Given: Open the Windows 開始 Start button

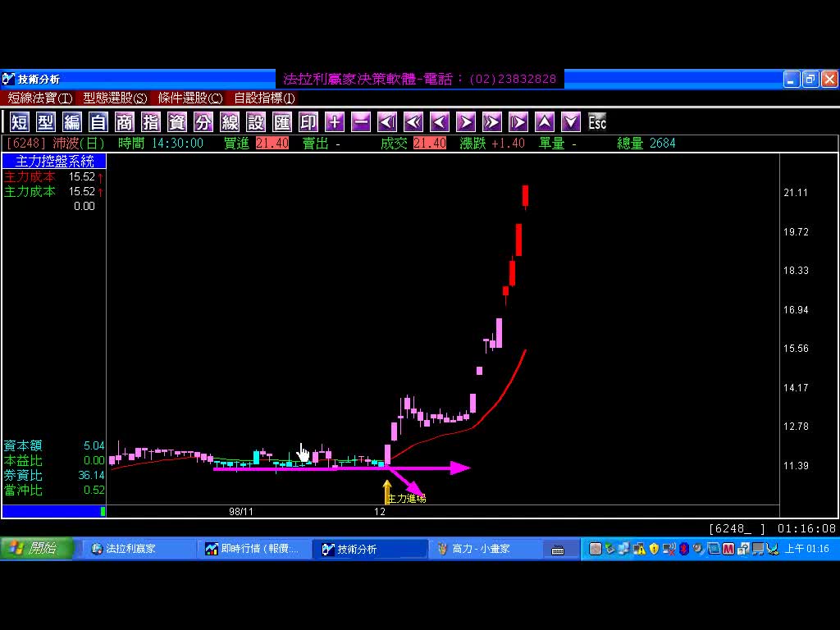Looking at the screenshot, I should click(36, 549).
